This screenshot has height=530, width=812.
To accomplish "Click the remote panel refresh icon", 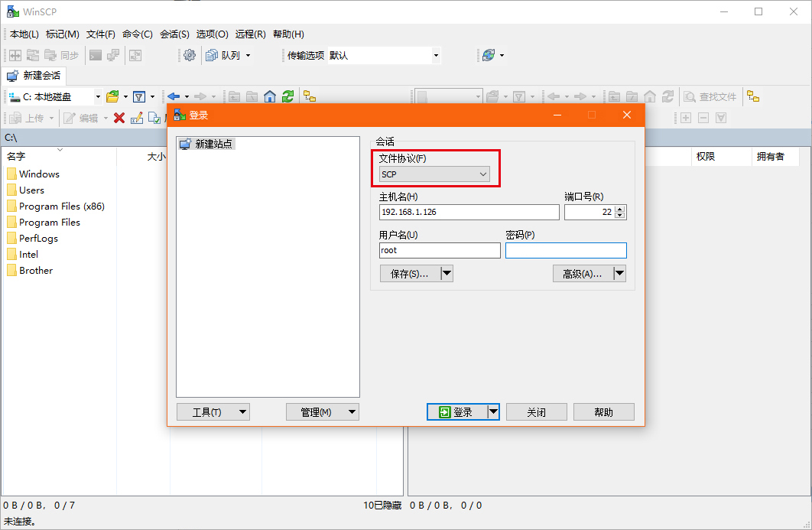I will (x=667, y=97).
